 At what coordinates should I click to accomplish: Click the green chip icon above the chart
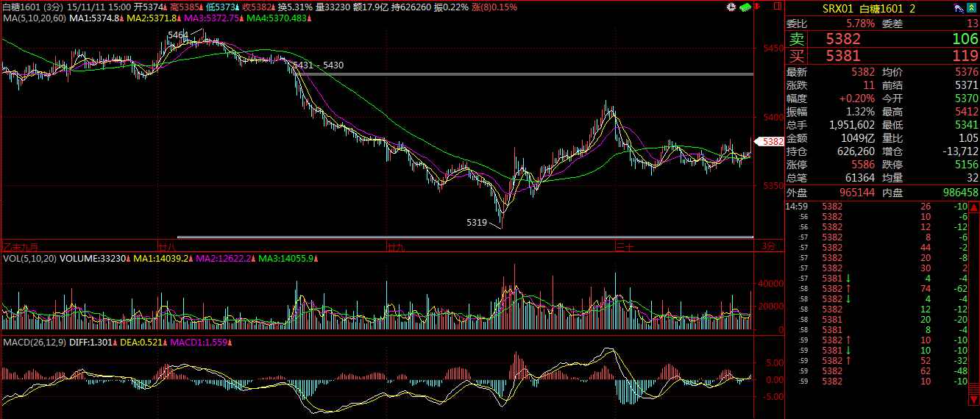click(x=744, y=7)
